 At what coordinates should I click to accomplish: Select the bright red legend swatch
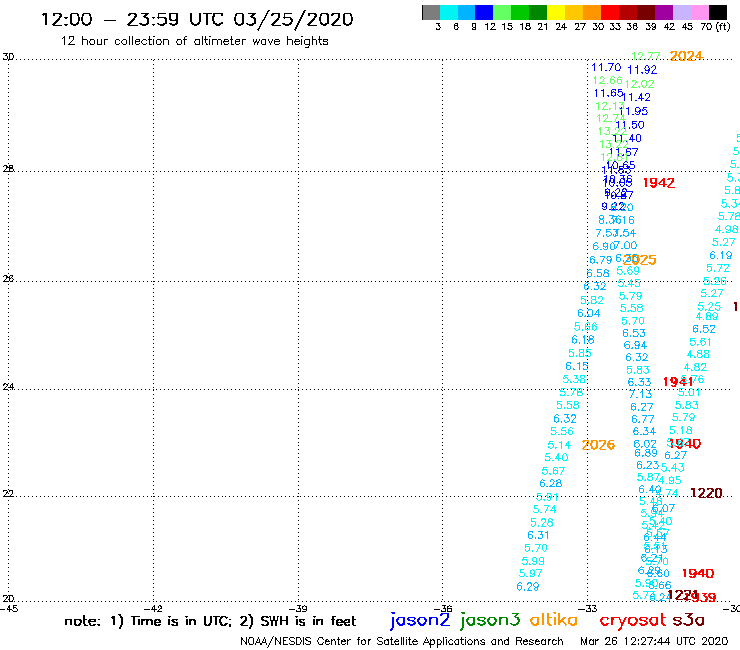point(610,12)
